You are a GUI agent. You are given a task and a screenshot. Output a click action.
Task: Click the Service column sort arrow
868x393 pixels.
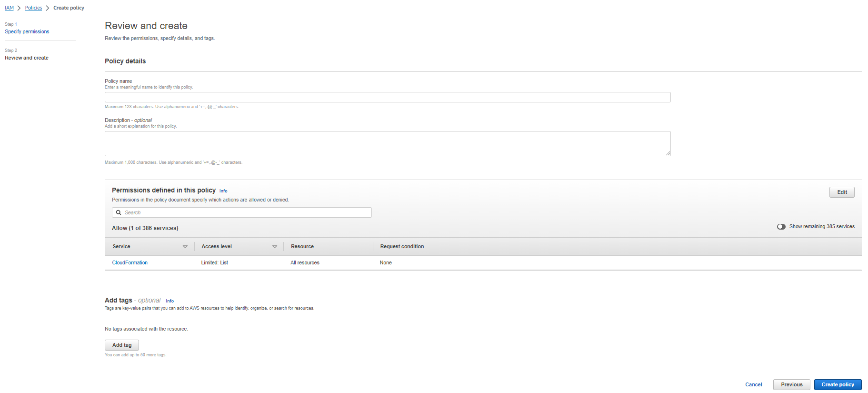click(x=185, y=247)
